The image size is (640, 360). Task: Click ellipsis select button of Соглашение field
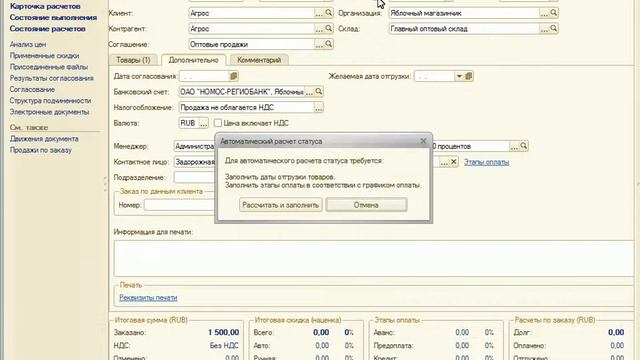pyautogui.click(x=319, y=44)
